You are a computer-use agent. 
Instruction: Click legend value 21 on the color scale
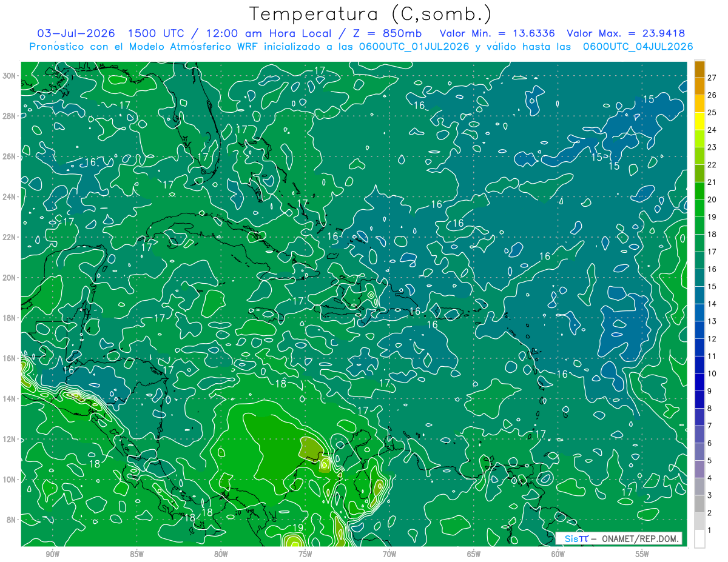(712, 181)
